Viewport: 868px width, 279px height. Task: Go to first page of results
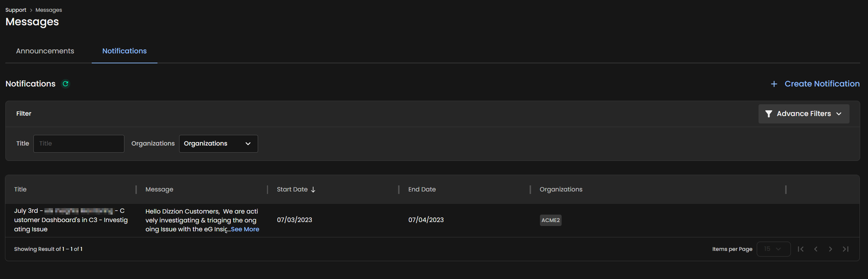point(800,249)
